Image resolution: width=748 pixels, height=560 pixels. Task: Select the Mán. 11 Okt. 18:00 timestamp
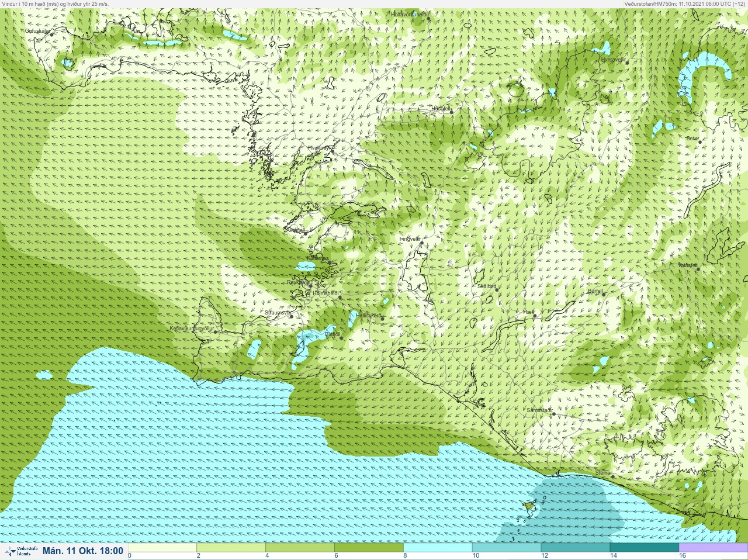tap(83, 551)
